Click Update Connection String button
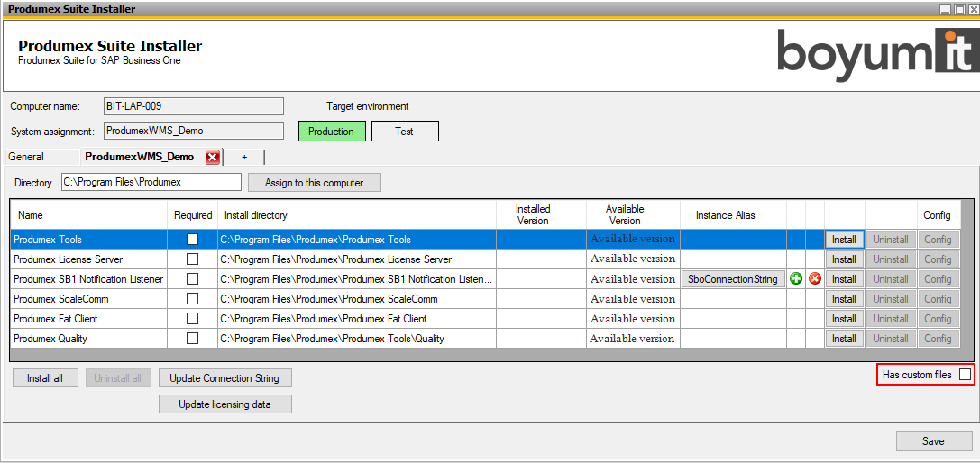The width and height of the screenshot is (980, 463). (x=224, y=378)
